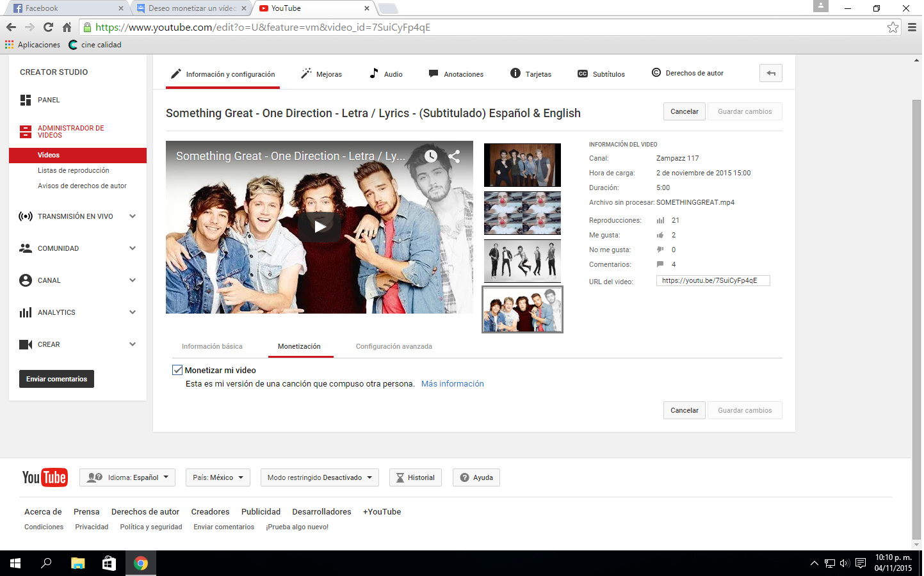The width and height of the screenshot is (924, 576).
Task: Click the Canal account icon
Action: click(26, 280)
